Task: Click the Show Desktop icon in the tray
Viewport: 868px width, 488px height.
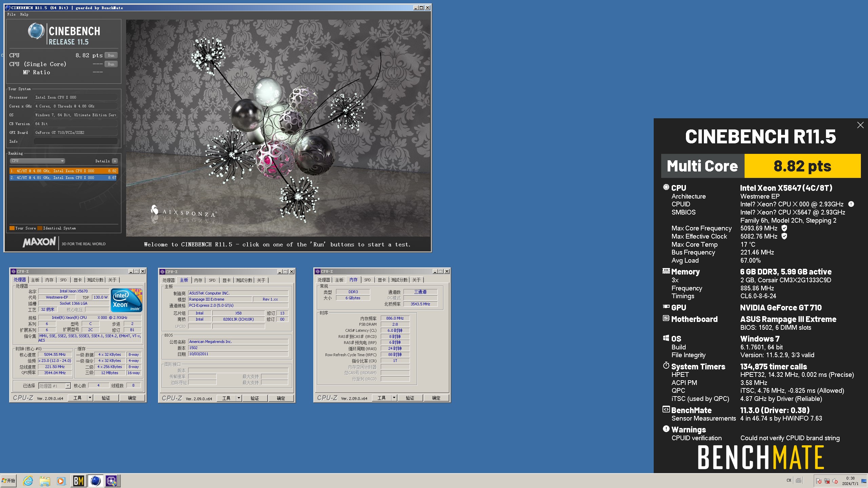Action: 864,481
